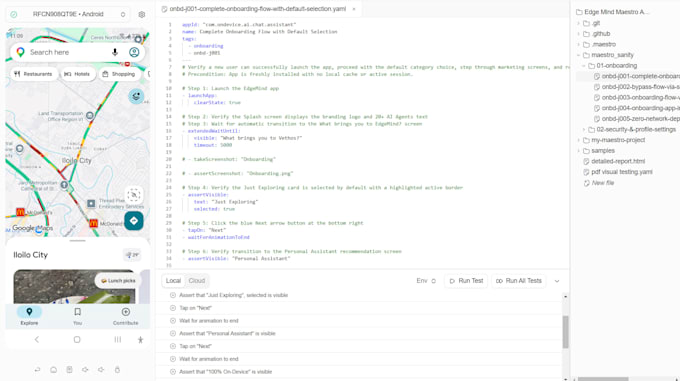Open pdf visual testing.yaml file
This screenshot has width=680, height=381.
point(618,172)
